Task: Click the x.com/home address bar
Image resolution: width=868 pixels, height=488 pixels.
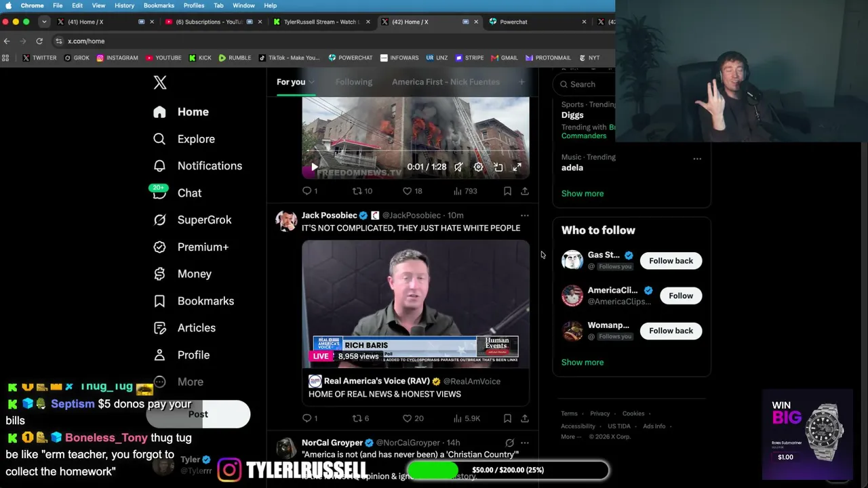Action: click(x=332, y=41)
